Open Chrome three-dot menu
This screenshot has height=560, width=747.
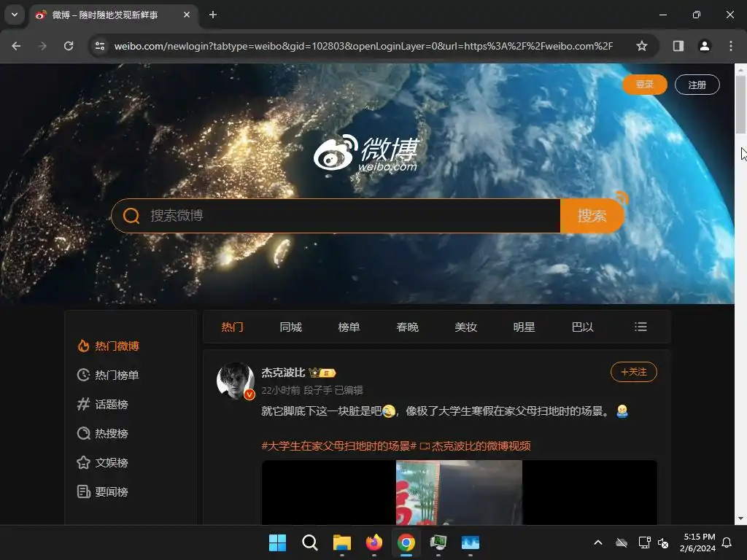[730, 46]
